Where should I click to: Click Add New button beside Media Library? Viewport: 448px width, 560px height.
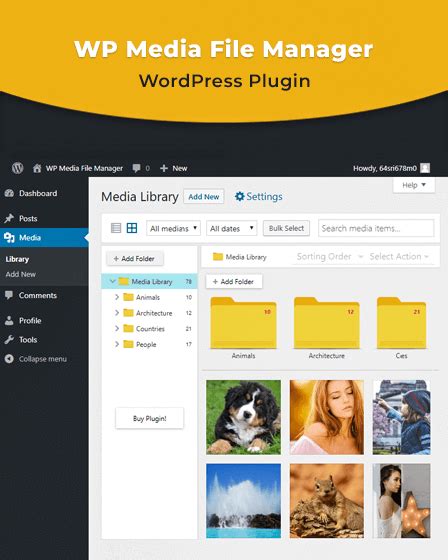[204, 196]
